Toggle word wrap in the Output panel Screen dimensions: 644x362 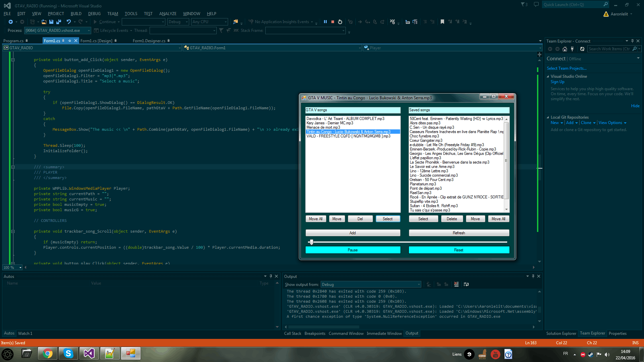[x=466, y=284]
